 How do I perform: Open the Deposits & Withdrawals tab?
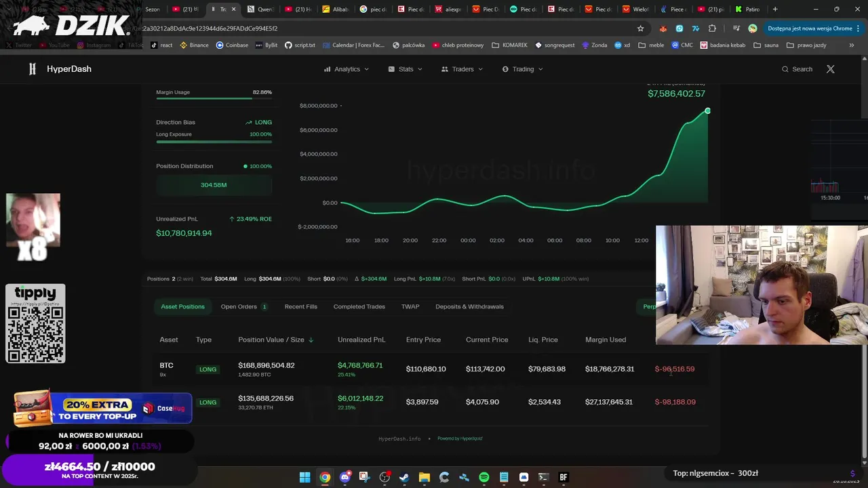pyautogui.click(x=469, y=306)
